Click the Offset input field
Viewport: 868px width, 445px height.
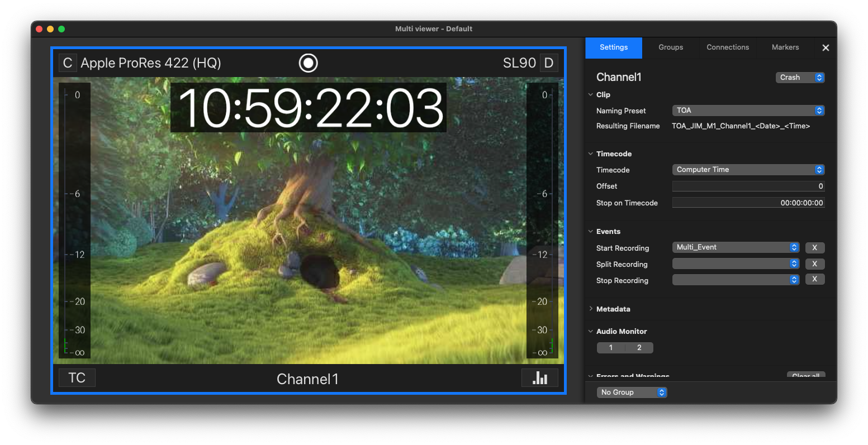(748, 186)
